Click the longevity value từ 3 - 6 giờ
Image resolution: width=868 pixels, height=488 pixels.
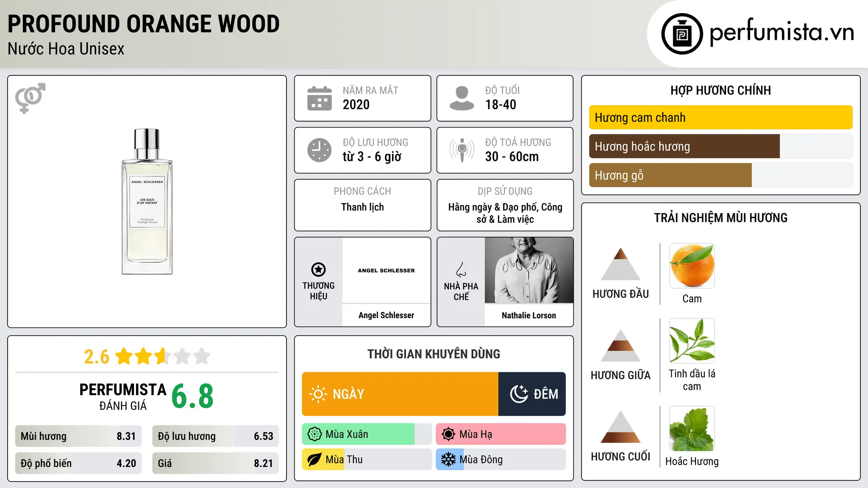372,157
